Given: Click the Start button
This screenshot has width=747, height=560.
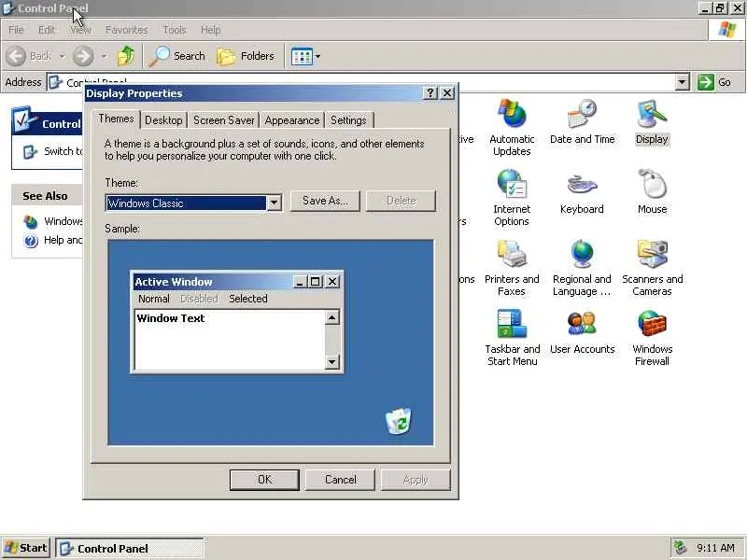Looking at the screenshot, I should point(26,548).
